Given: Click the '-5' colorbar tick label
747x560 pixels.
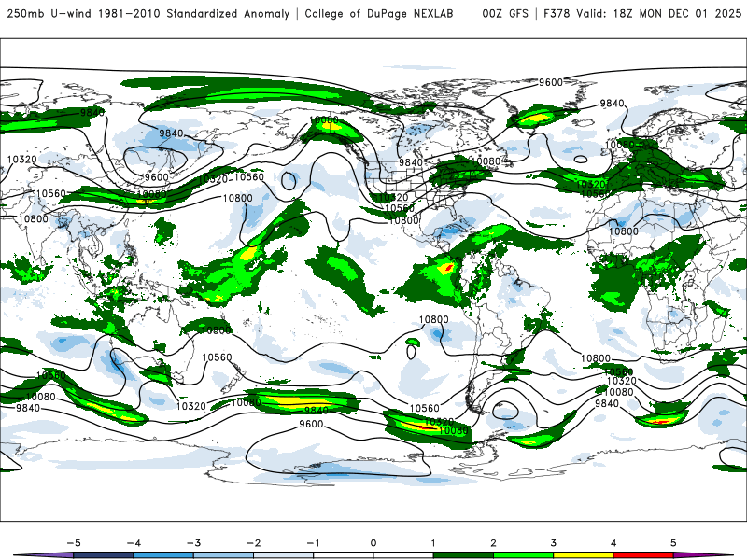Looking at the screenshot, I should coord(74,543).
